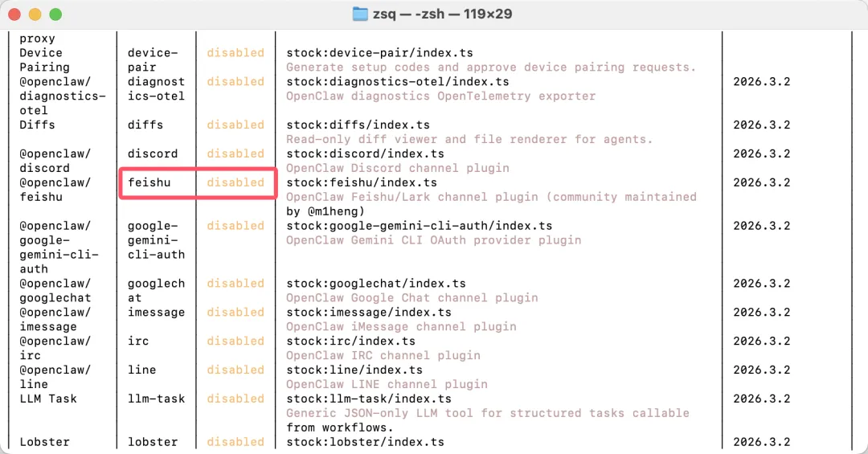Viewport: 868px width, 454px height.
Task: Click the stock:feishu/index.ts path text
Action: point(362,182)
